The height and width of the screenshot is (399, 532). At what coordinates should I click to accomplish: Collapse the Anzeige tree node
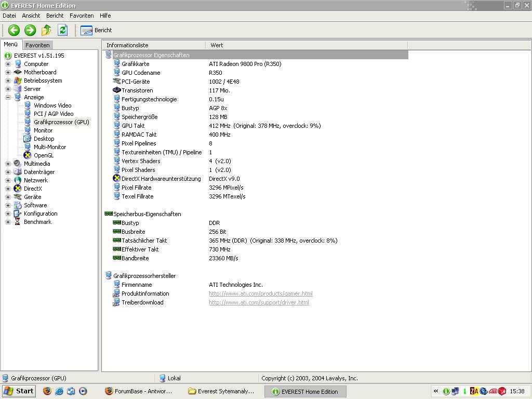click(8, 97)
